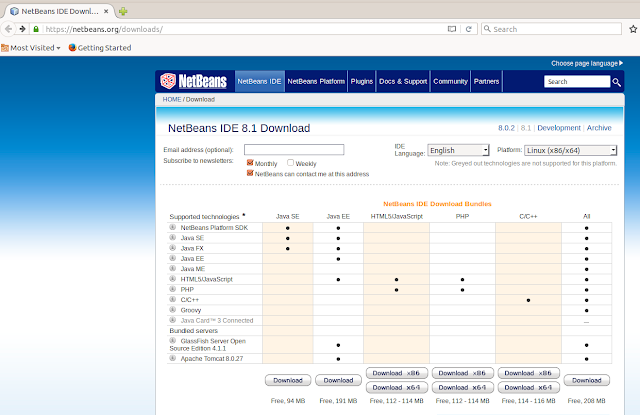Screen dimensions: 640x415
Task: Download C/C++ x86 bundle
Action: pyautogui.click(x=528, y=373)
